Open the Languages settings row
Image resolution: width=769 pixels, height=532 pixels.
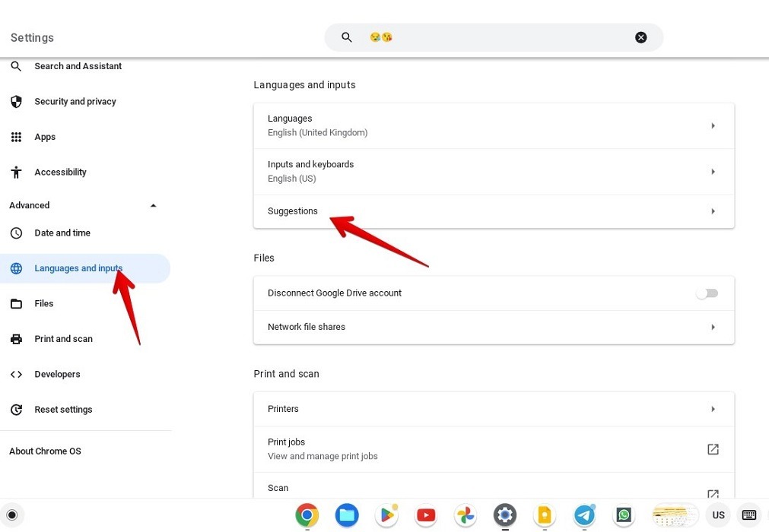(x=494, y=125)
